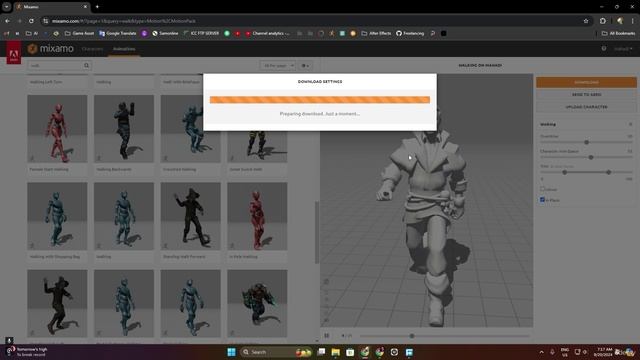Select the Female Start Walking thumbnail
Screen dimensions: 640x360
57,129
